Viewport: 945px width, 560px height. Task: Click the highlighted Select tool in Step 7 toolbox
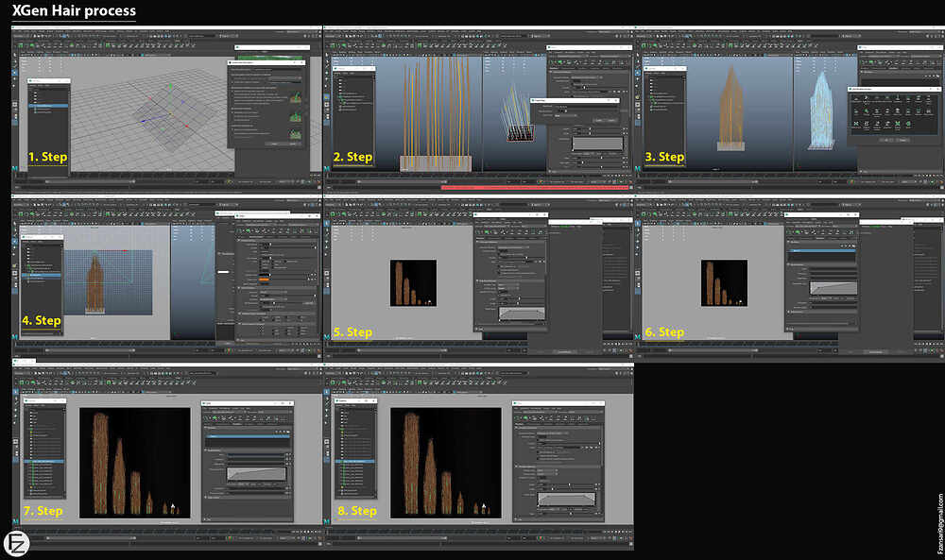point(16,391)
